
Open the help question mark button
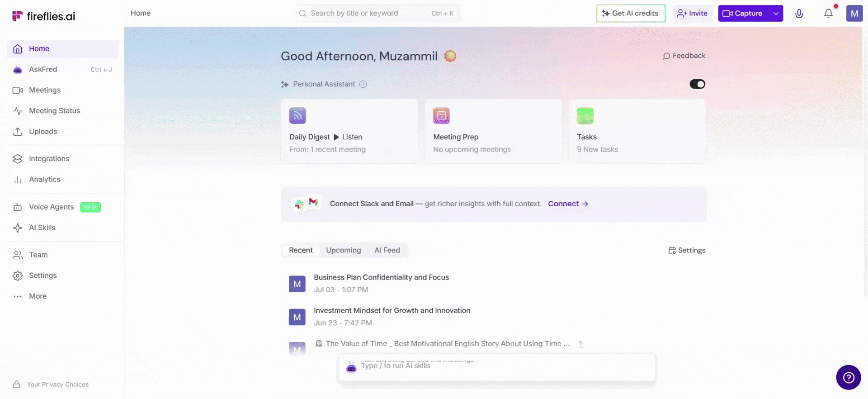pos(849,377)
